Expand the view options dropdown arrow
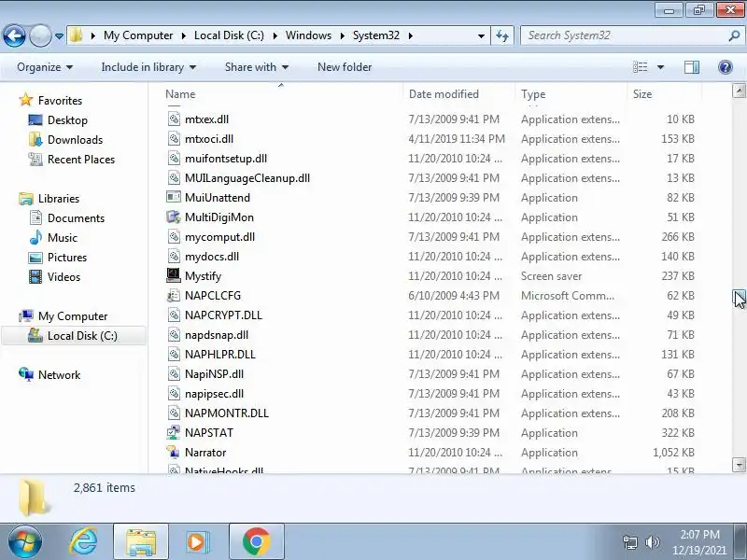Viewport: 747px width, 560px height. point(660,67)
